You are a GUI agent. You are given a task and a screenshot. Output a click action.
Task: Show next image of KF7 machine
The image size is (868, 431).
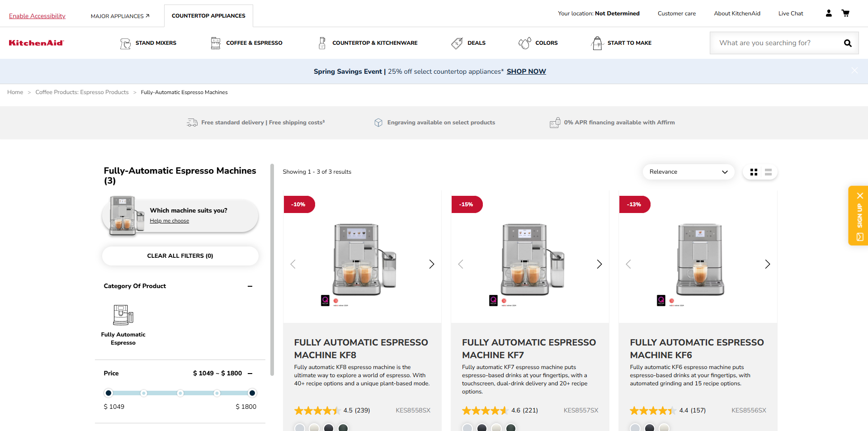click(x=599, y=264)
